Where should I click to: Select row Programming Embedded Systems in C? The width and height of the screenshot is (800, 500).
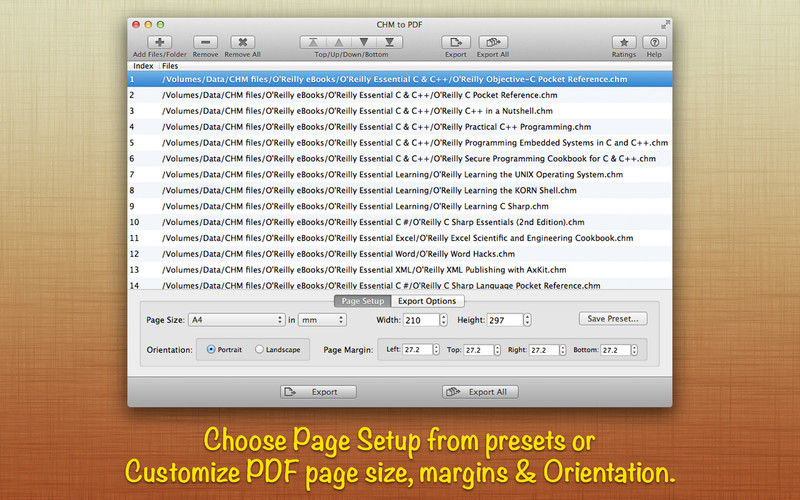click(x=399, y=142)
